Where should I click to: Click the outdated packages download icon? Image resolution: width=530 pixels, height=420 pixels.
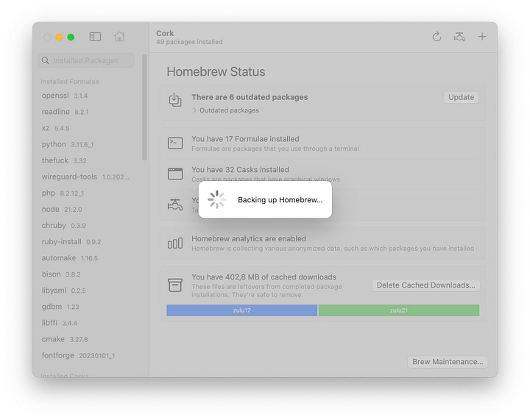[x=175, y=100]
